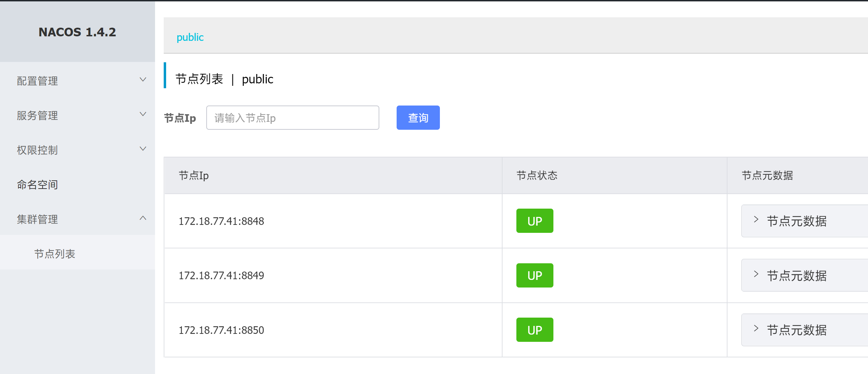Image resolution: width=868 pixels, height=374 pixels.
Task: Click UP status badge for node 8849
Action: (x=534, y=275)
